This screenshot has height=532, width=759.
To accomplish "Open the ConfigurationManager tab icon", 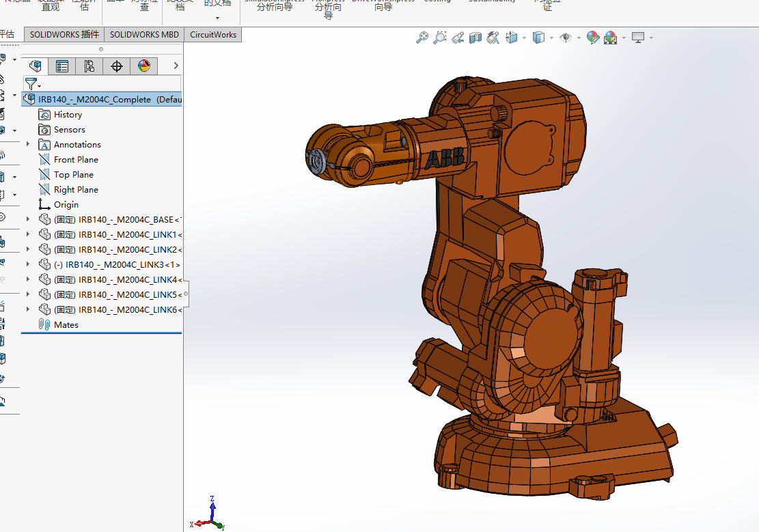I will coord(89,66).
